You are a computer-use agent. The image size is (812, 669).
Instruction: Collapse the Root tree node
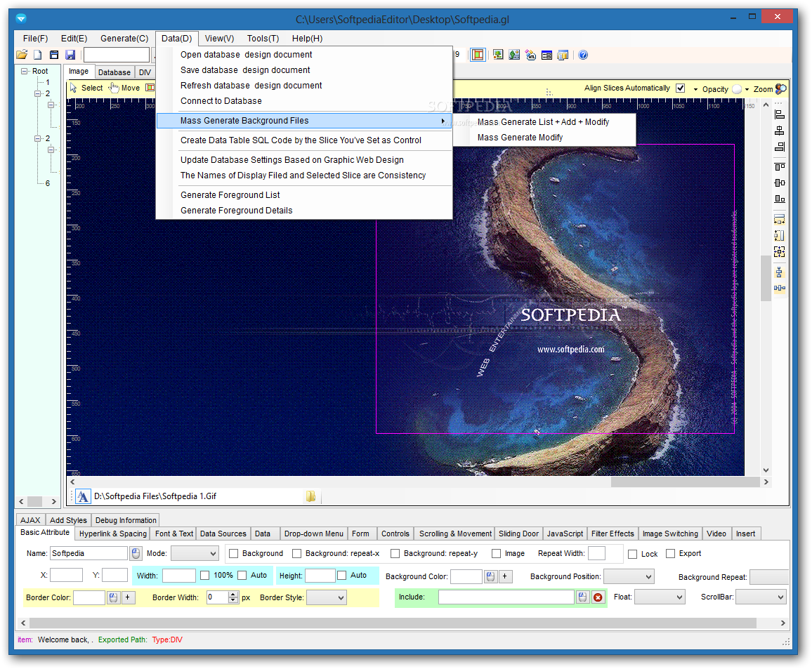24,72
